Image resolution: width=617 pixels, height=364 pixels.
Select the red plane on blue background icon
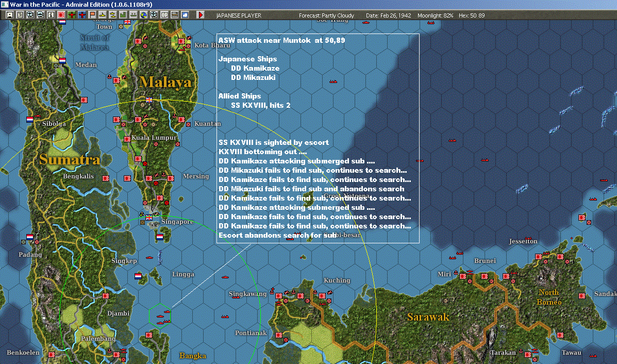pos(82,15)
